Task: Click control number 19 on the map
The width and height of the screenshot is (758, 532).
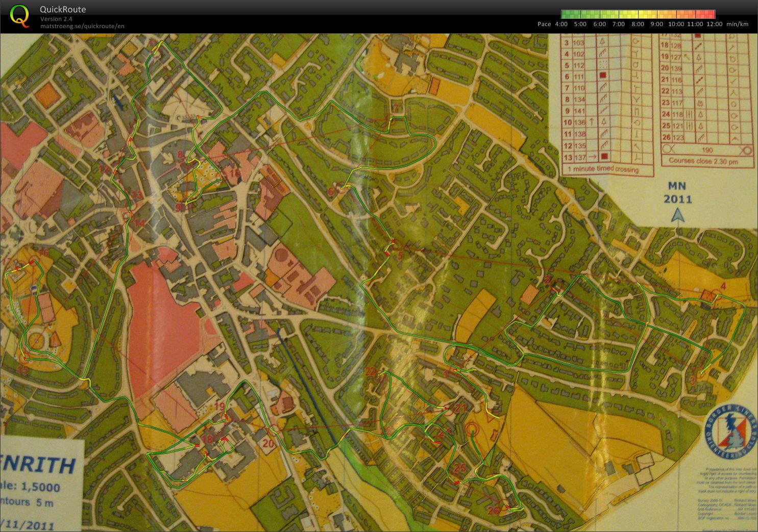Action: [219, 407]
